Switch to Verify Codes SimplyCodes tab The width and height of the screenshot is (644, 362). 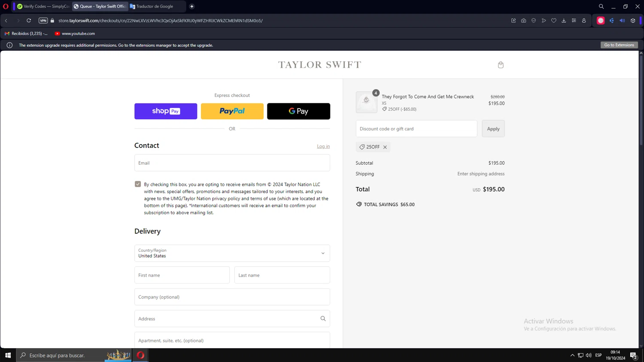click(43, 6)
